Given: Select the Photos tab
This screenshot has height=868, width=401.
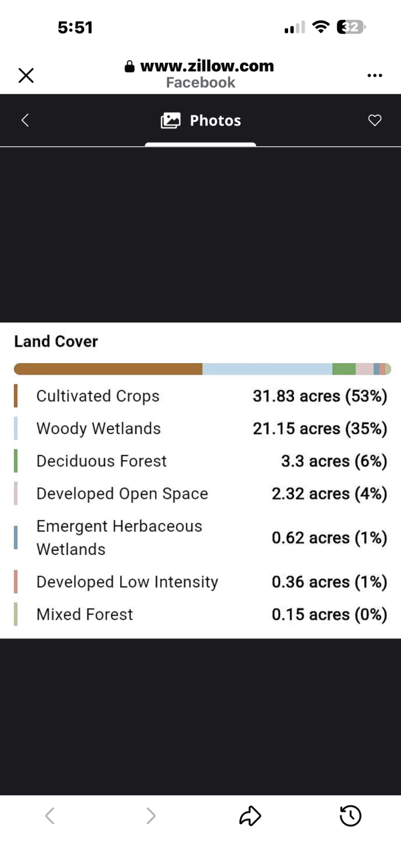Looking at the screenshot, I should 200,120.
